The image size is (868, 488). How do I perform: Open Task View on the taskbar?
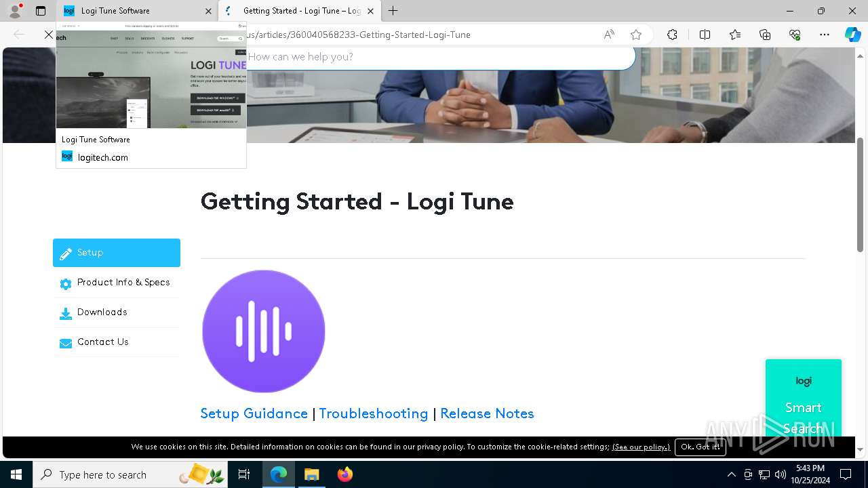[x=244, y=474]
